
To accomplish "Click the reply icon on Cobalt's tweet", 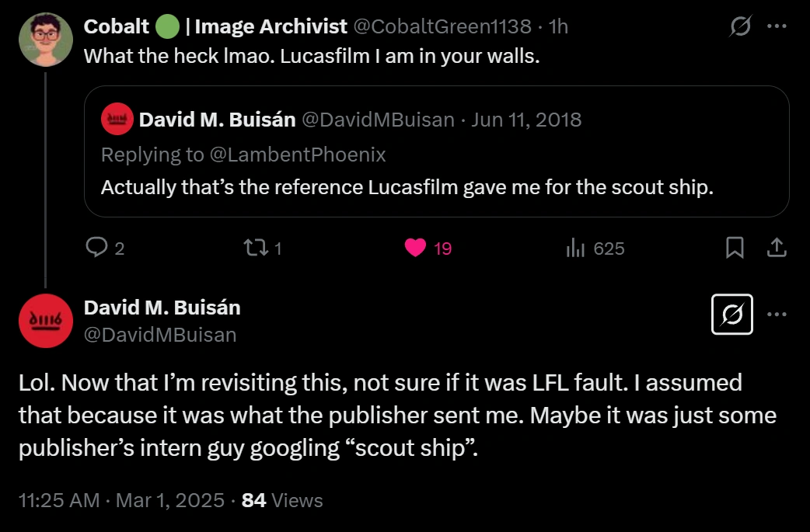I will coord(96,248).
